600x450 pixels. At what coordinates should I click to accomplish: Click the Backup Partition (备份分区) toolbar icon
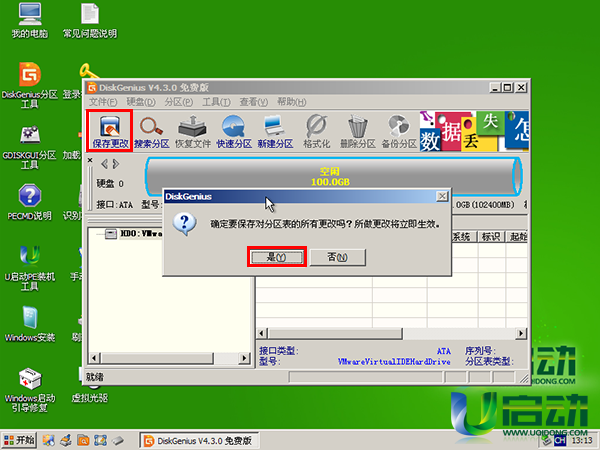click(399, 131)
